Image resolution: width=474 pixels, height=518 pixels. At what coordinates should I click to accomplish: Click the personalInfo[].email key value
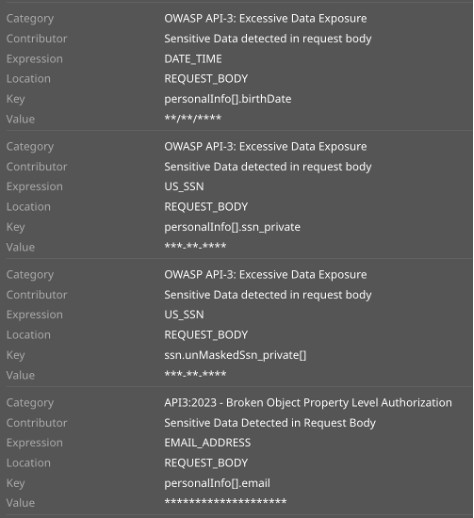tap(217, 483)
